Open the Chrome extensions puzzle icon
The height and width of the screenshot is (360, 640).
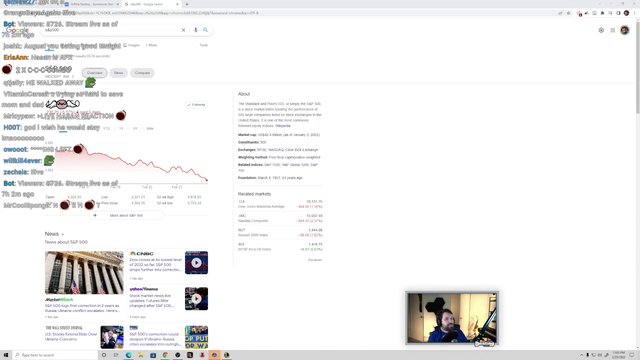(602, 13)
